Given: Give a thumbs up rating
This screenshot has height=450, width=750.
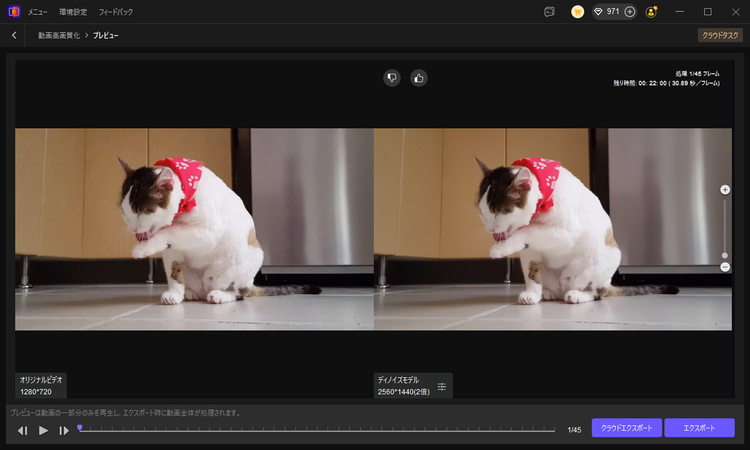Looking at the screenshot, I should 419,78.
